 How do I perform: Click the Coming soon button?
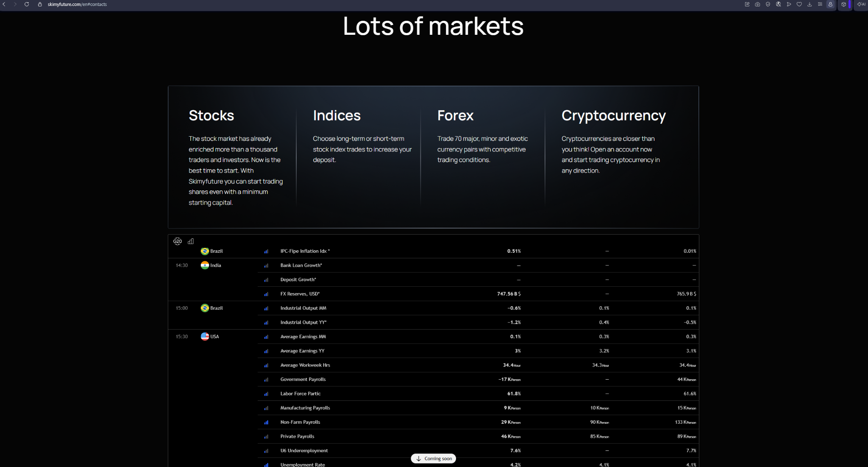tap(434, 459)
